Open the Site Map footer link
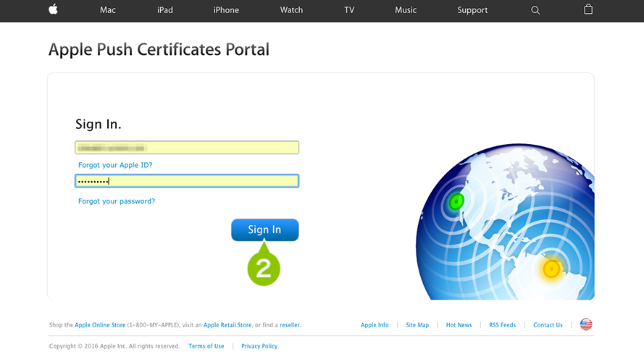This screenshot has height=362, width=644. pyautogui.click(x=417, y=325)
